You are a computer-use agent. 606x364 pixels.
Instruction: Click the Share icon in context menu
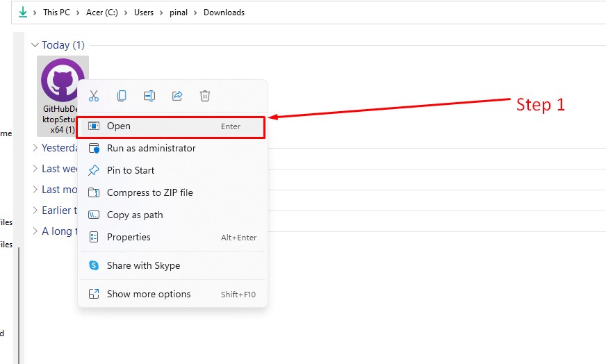(177, 95)
